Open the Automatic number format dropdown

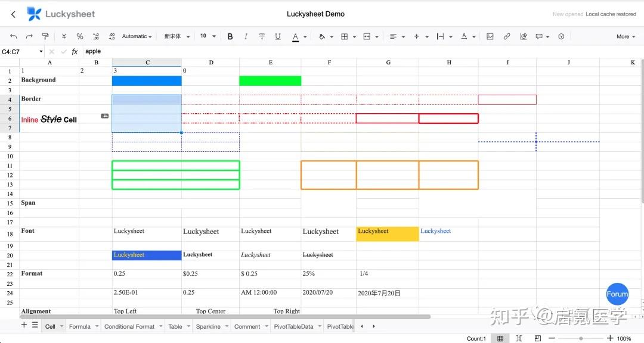pyautogui.click(x=136, y=36)
